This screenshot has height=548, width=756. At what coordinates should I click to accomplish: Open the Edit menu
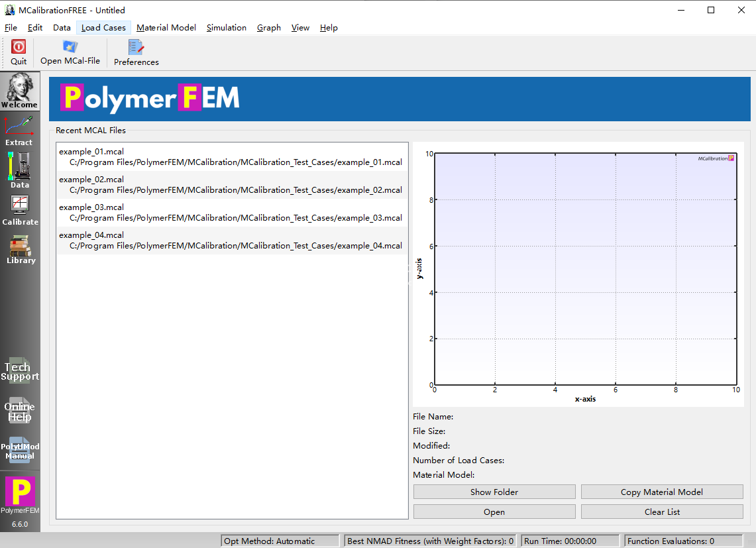[34, 27]
